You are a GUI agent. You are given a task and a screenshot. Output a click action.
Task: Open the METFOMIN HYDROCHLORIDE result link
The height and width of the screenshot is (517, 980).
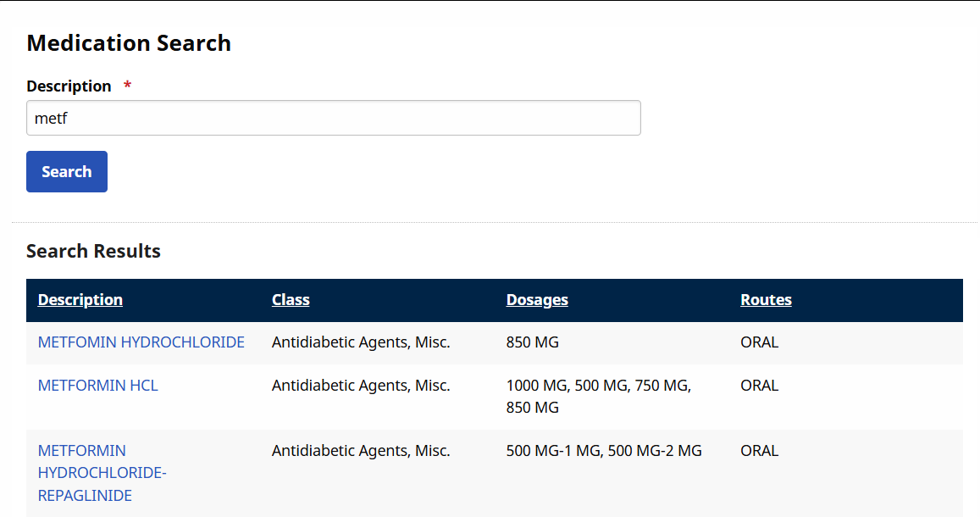click(x=141, y=342)
